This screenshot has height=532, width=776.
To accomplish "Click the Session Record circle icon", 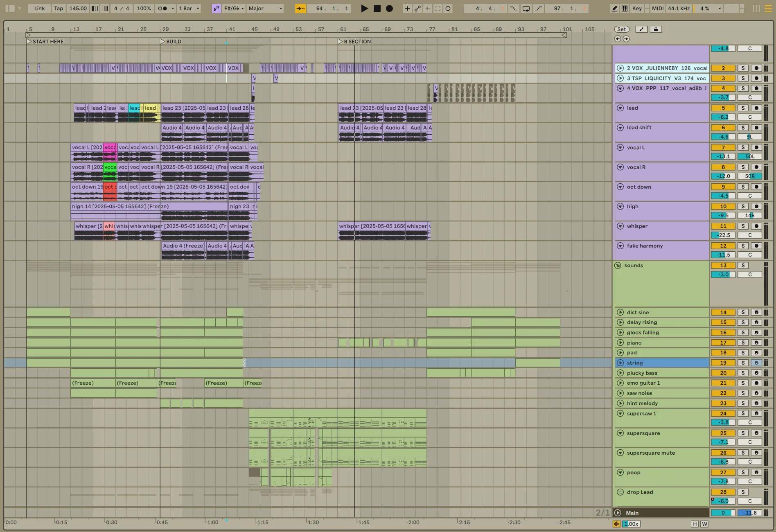I will point(448,8).
